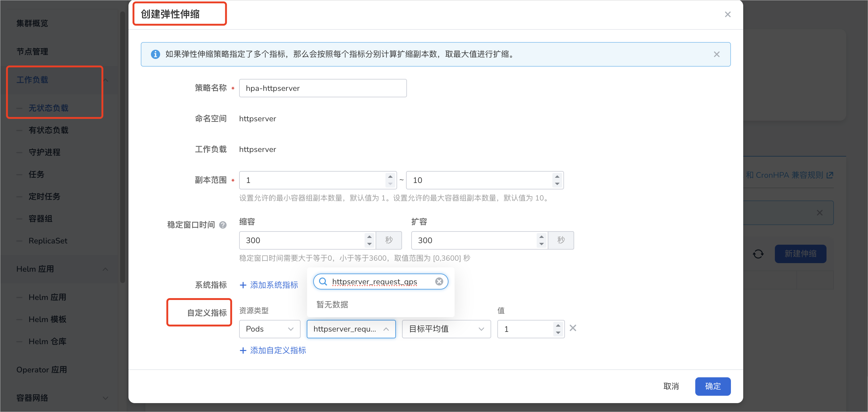Screen dimensions: 868x412
Task: Collapse the httpserver_requ... metric dropdown
Action: 351,329
